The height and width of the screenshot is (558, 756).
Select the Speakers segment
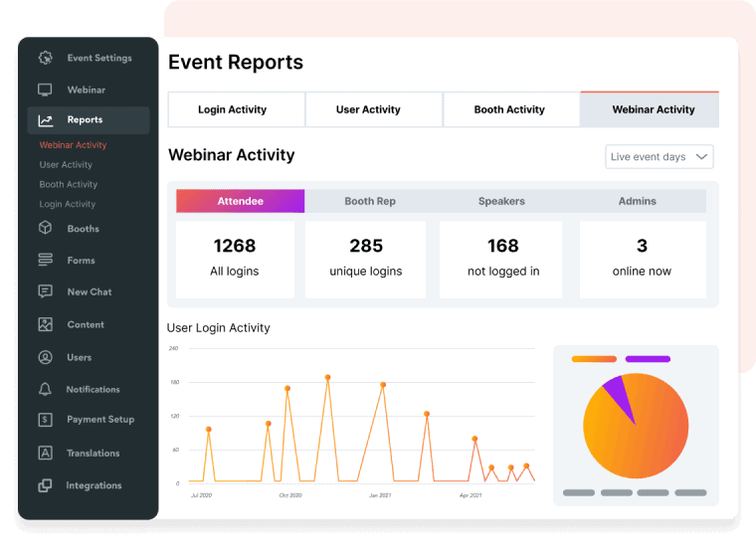(501, 201)
